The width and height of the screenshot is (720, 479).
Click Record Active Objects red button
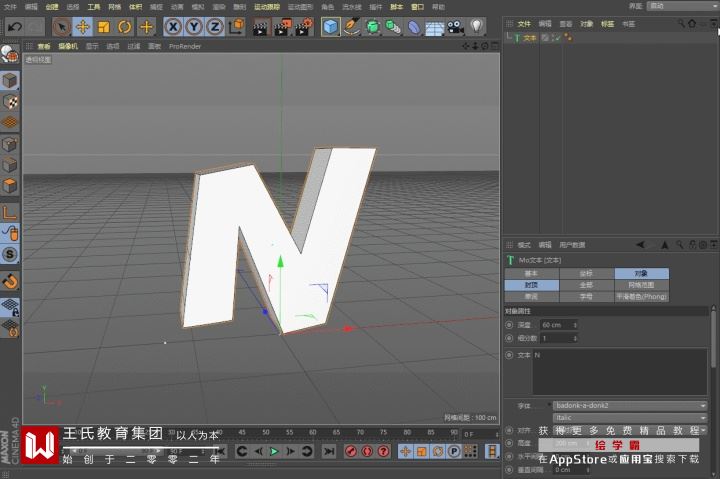tap(351, 451)
